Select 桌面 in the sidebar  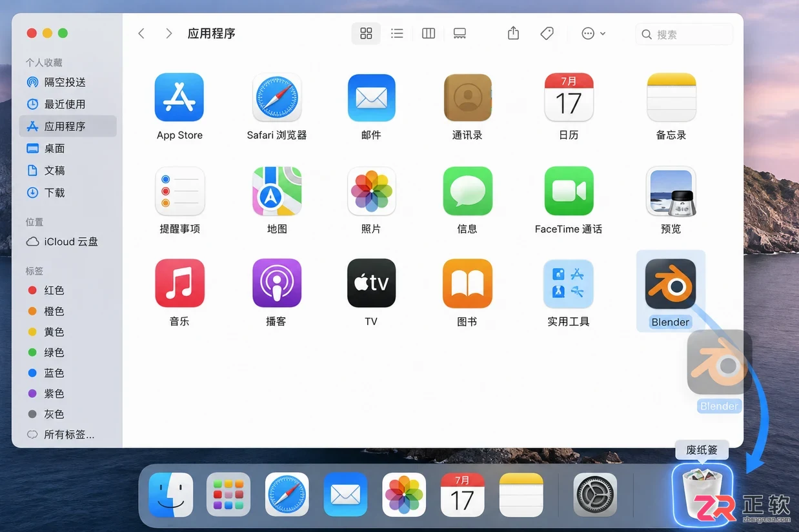tap(68, 148)
